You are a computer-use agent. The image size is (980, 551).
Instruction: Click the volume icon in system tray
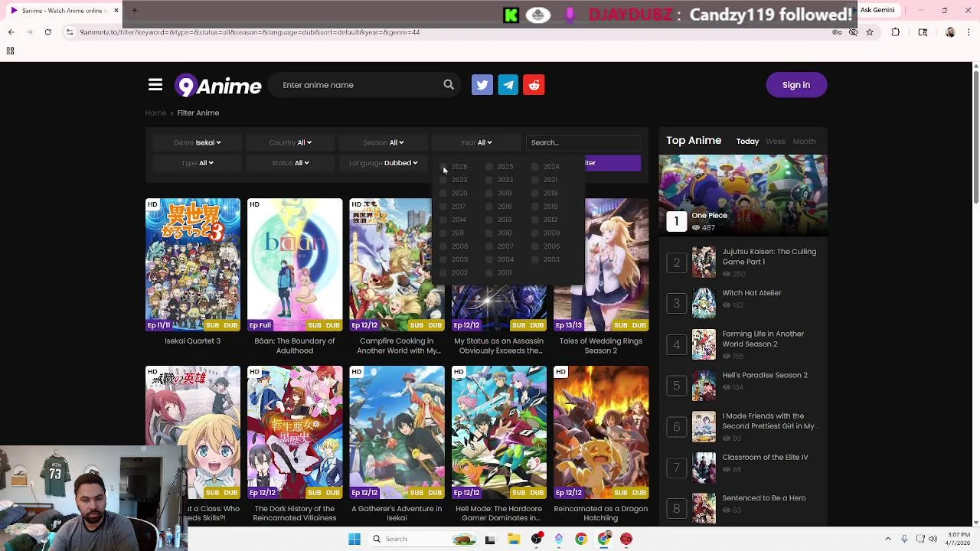(933, 539)
